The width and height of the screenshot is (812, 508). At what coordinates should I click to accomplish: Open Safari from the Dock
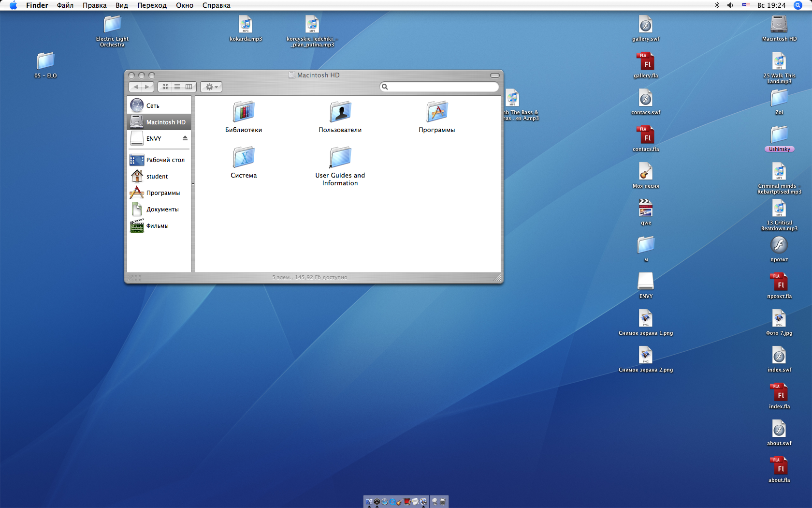click(x=385, y=502)
